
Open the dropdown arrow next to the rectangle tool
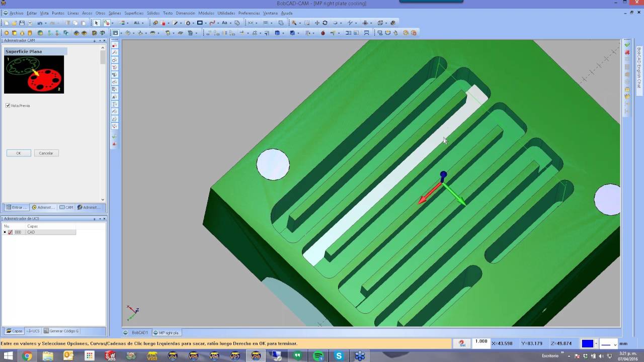[206, 23]
